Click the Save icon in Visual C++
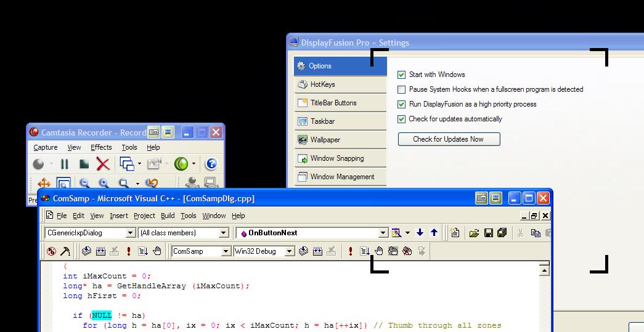This screenshot has height=332, width=644. [x=488, y=233]
